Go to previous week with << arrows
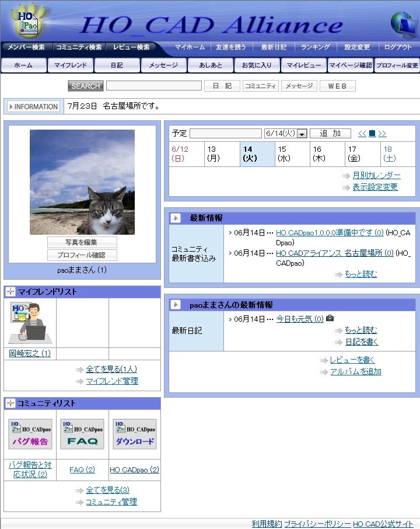420x529 pixels. [362, 134]
